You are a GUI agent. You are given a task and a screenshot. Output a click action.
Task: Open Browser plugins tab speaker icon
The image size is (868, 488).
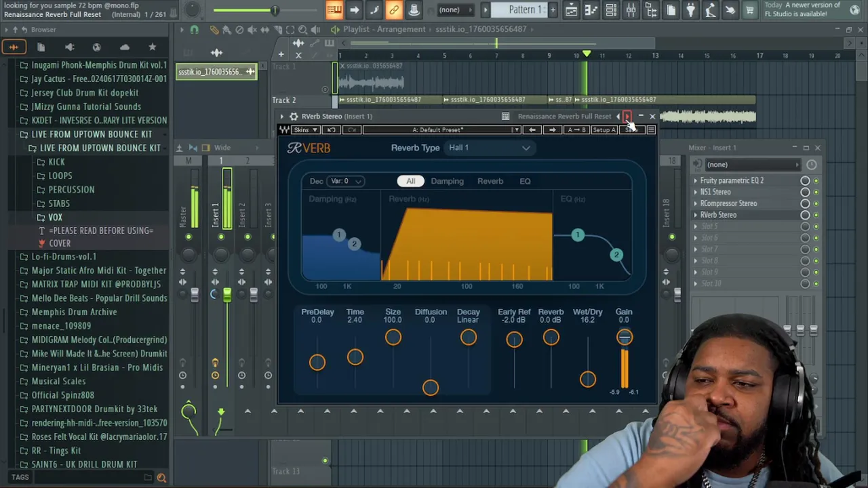68,47
